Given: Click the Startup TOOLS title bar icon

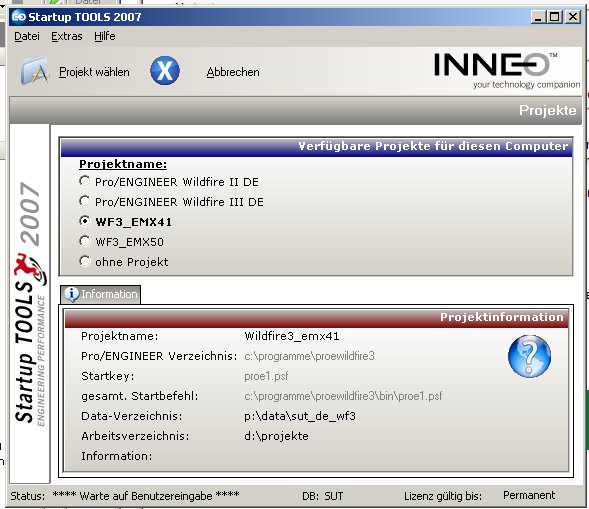Looking at the screenshot, I should (x=18, y=17).
